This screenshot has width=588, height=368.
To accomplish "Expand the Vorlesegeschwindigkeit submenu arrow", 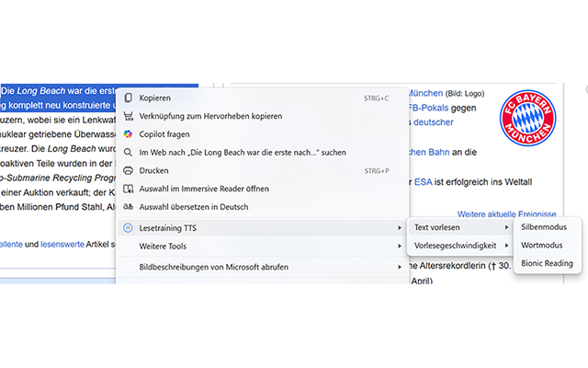I will tap(506, 246).
